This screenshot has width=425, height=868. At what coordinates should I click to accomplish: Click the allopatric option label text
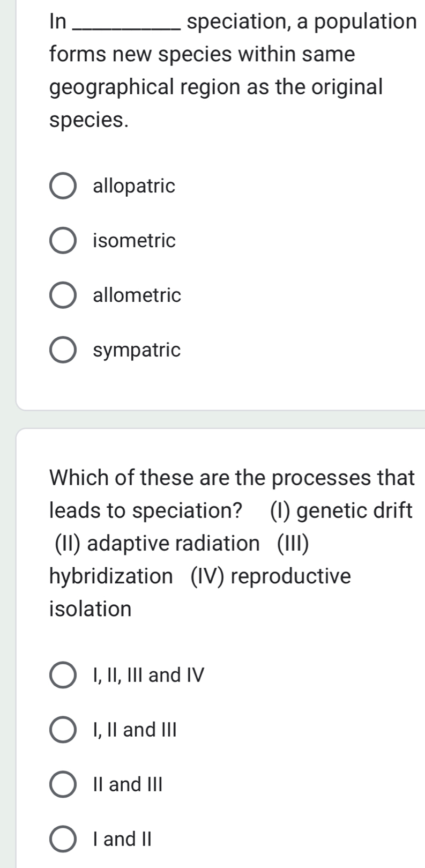(x=133, y=186)
